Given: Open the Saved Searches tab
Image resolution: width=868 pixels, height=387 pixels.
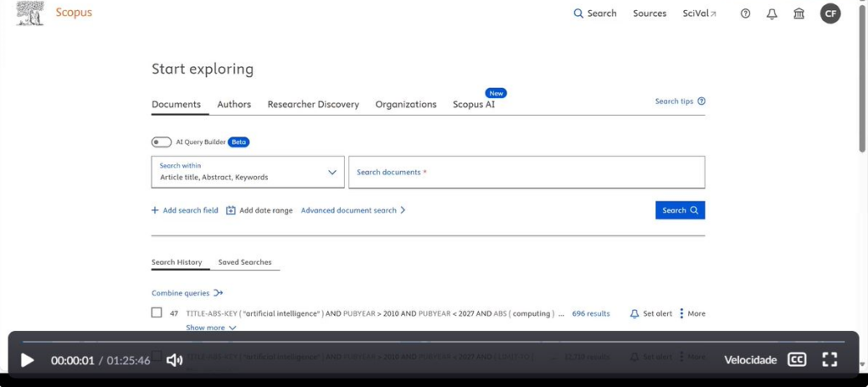Looking at the screenshot, I should (x=245, y=263).
